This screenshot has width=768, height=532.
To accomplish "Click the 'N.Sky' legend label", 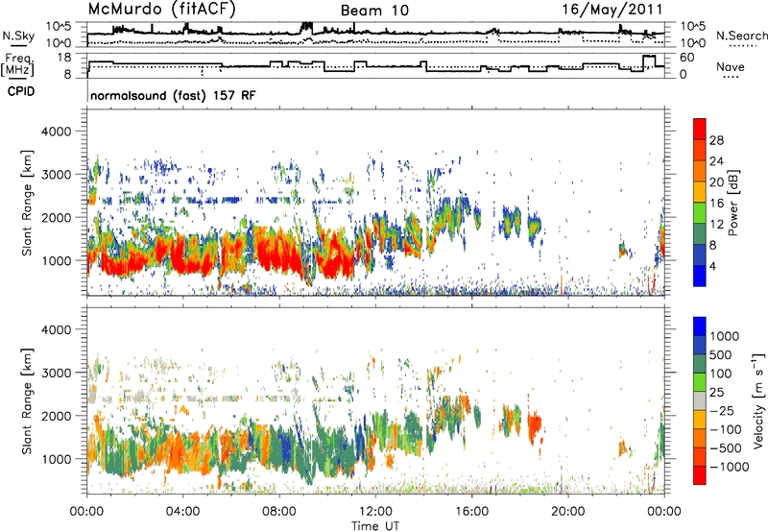I will click(x=18, y=36).
